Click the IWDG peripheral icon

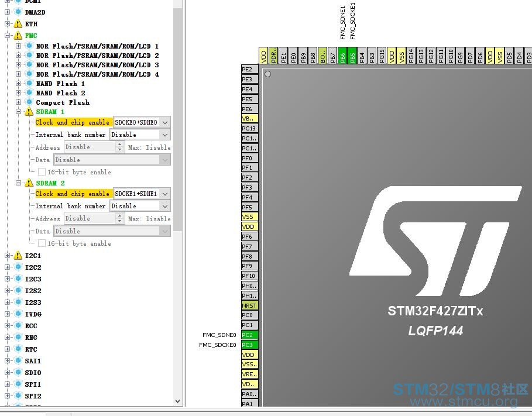tap(18, 314)
